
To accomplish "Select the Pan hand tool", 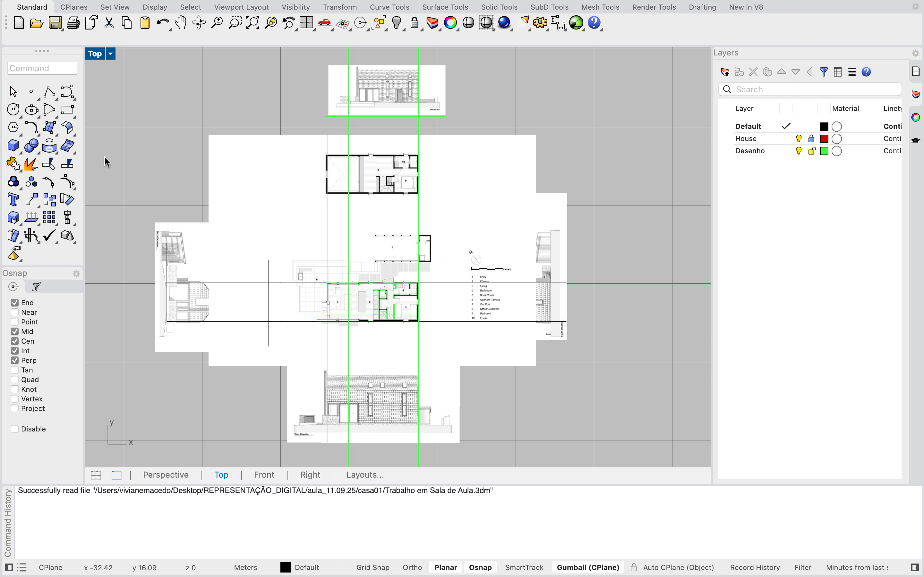I will 181,23.
